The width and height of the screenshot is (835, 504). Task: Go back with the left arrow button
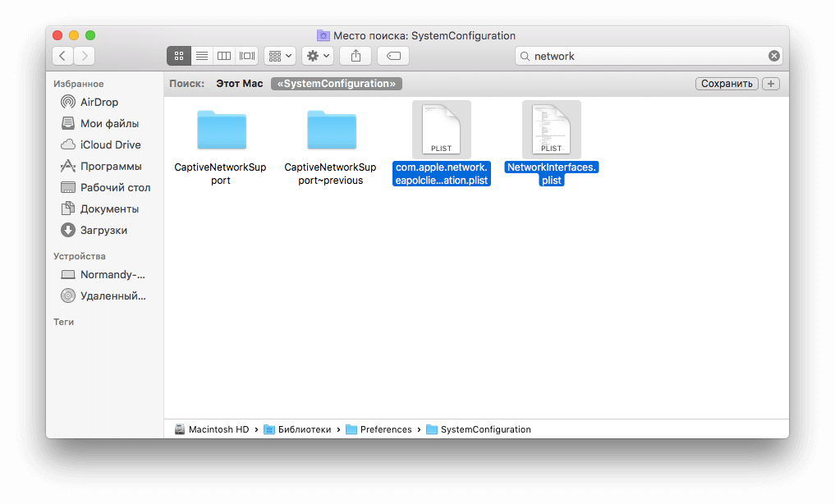(63, 56)
